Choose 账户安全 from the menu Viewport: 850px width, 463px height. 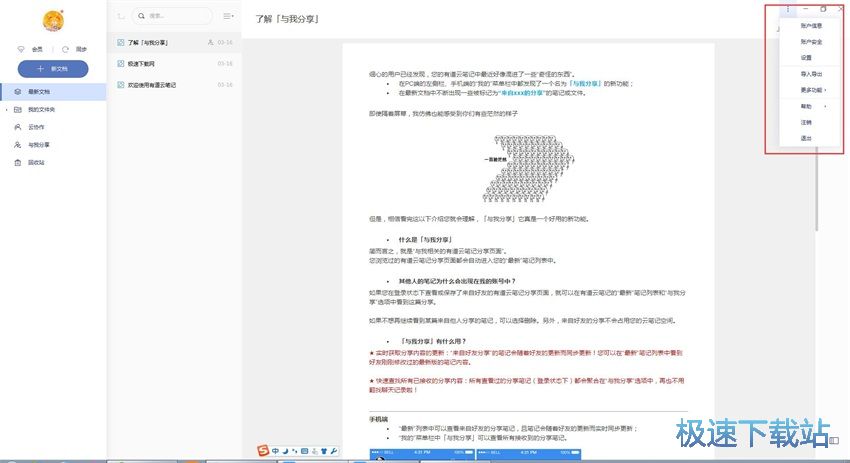[x=811, y=42]
